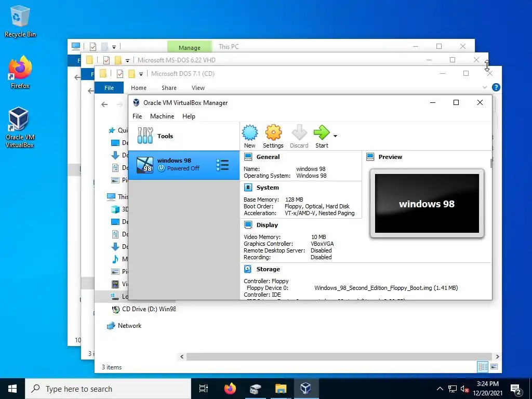This screenshot has height=399, width=532.
Task: Open Firefox from the taskbar
Action: (x=230, y=389)
